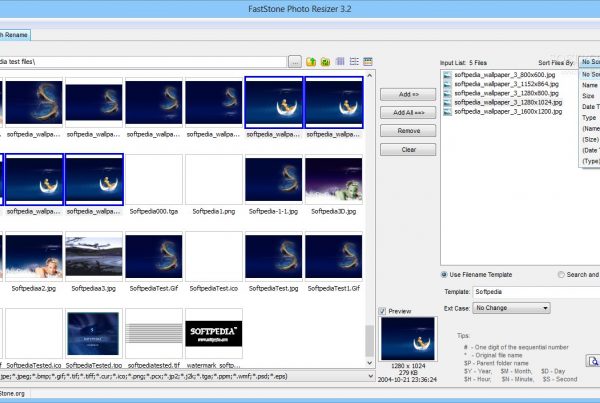
Task: Click the "1280 x 1024" preview dimensions text
Action: click(x=408, y=366)
